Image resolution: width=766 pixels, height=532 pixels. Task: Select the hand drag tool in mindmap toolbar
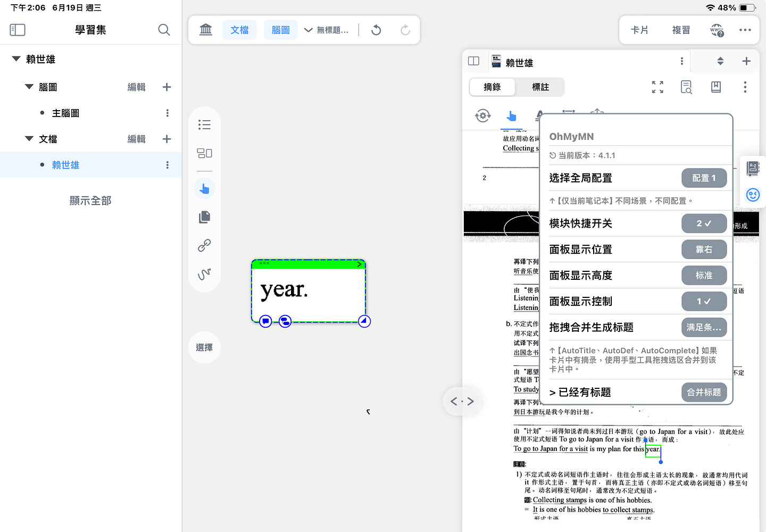tap(204, 188)
